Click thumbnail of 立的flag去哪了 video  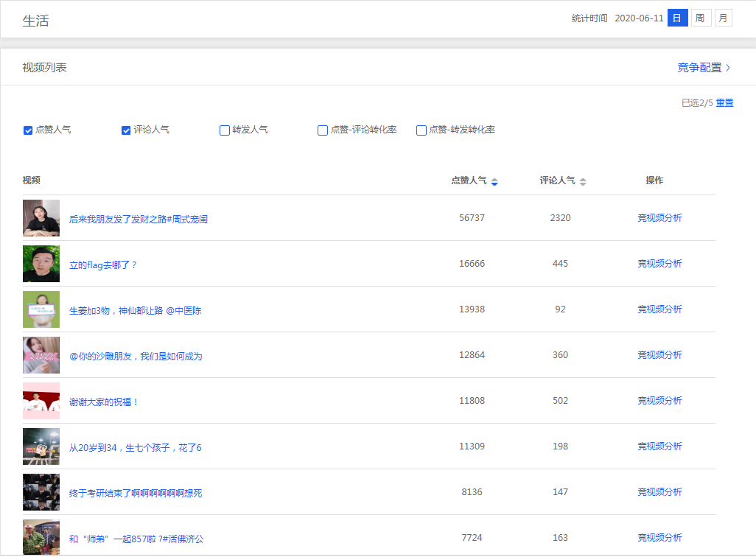(41, 264)
